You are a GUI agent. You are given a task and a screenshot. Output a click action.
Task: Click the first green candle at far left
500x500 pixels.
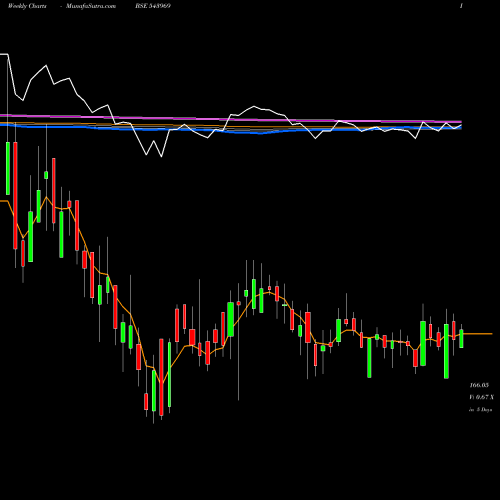click(x=8, y=168)
